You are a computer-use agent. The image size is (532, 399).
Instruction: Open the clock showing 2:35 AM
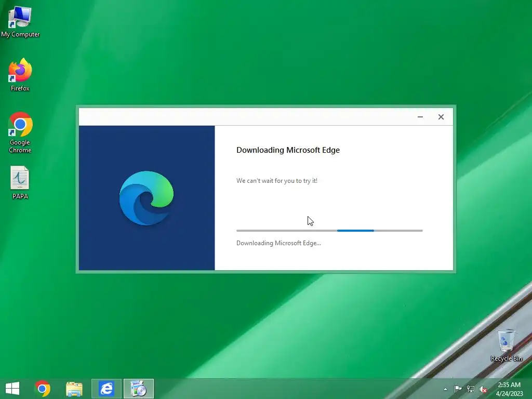509,389
